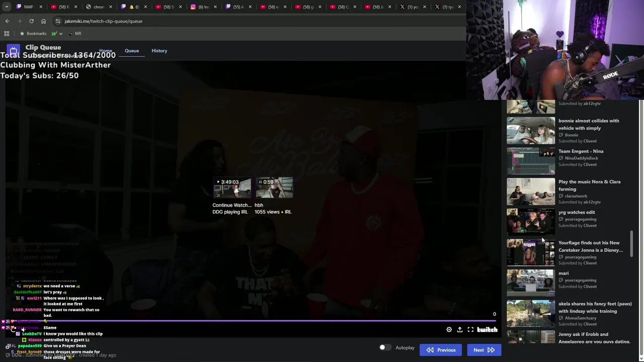Click 'DDG playing IRL' caption
644x362 pixels.
(230, 212)
